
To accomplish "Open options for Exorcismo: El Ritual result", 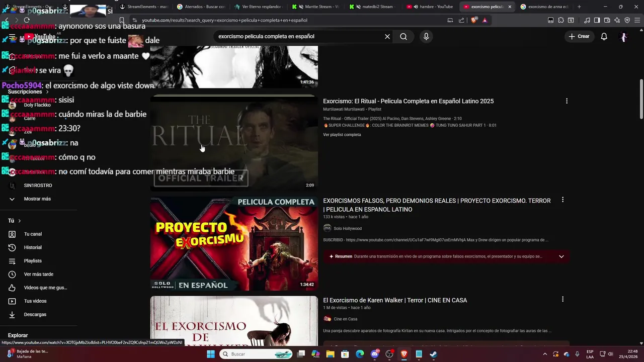I will [x=567, y=101].
